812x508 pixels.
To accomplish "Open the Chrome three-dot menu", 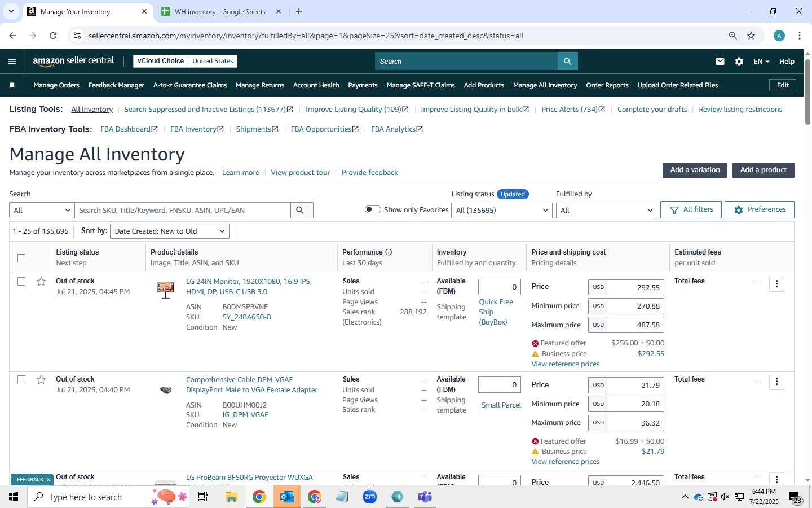I will 800,36.
